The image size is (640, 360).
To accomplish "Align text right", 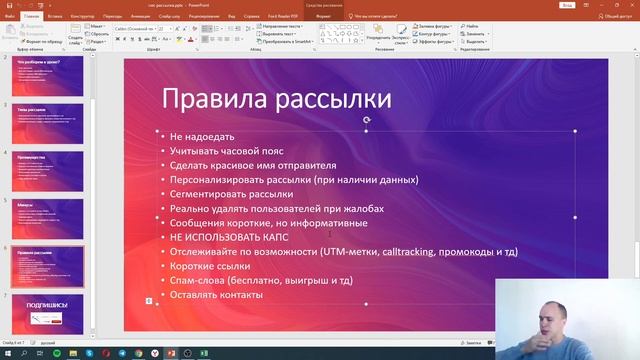I will [220, 39].
